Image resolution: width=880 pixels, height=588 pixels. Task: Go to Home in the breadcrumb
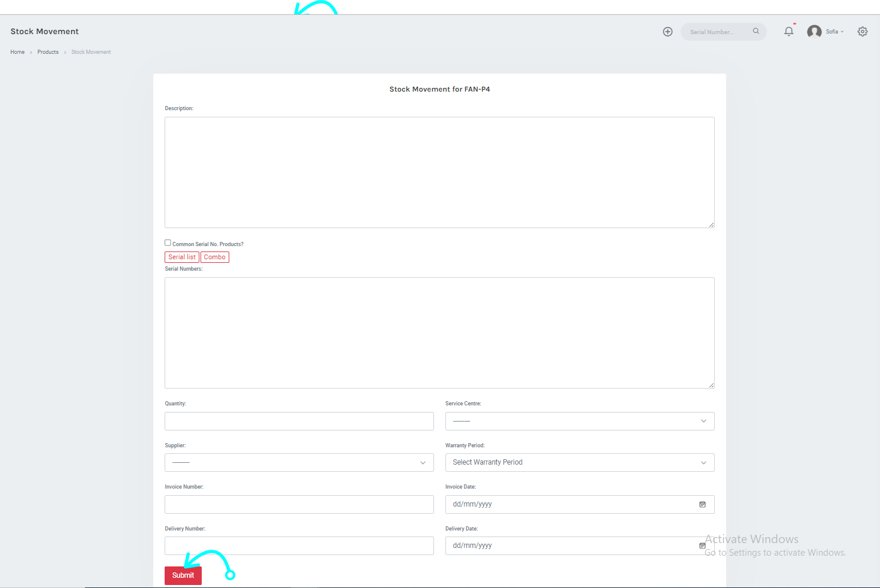point(17,52)
